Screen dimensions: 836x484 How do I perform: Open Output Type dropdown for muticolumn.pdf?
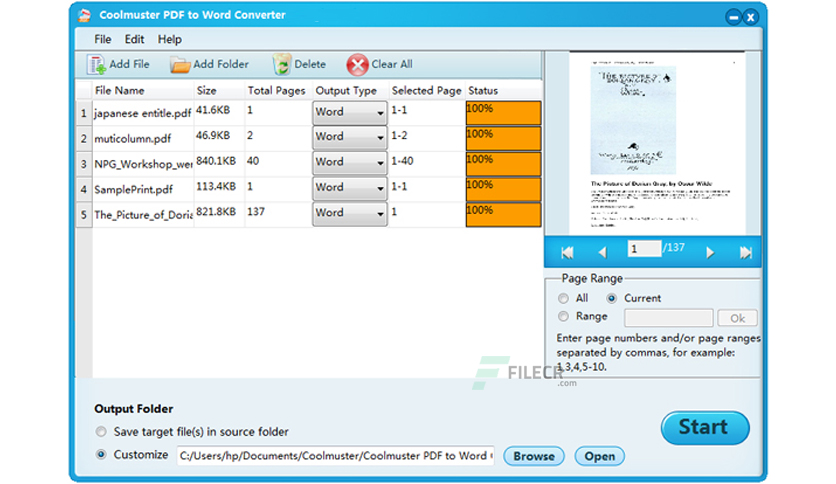click(349, 138)
